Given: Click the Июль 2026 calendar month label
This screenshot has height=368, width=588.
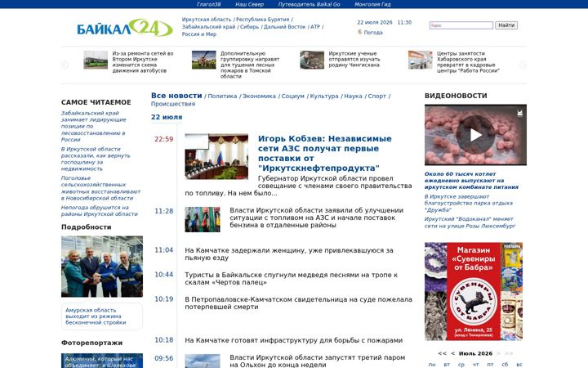Looking at the screenshot, I should [475, 353].
